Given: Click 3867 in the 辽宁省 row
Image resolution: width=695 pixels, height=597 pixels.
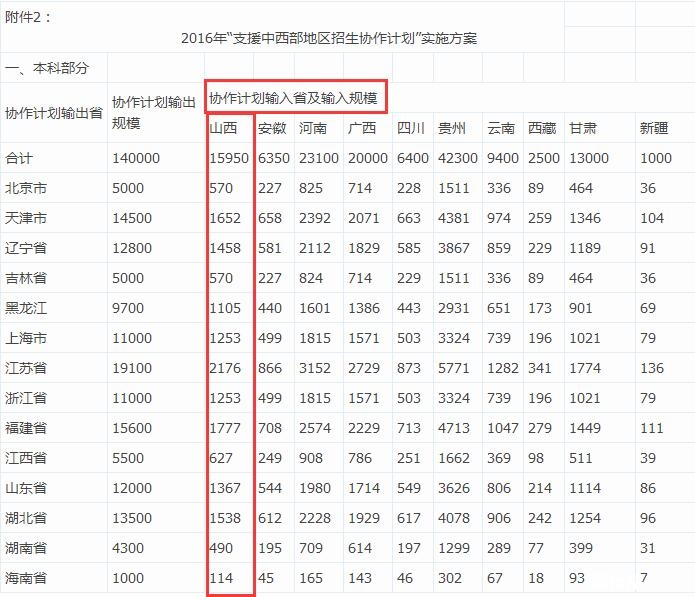Looking at the screenshot, I should 454,248.
